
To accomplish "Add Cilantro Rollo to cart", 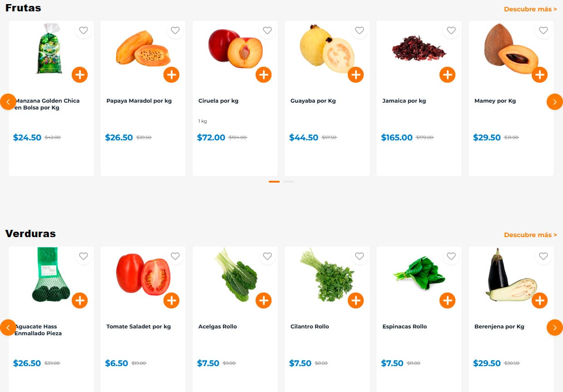I will point(356,300).
